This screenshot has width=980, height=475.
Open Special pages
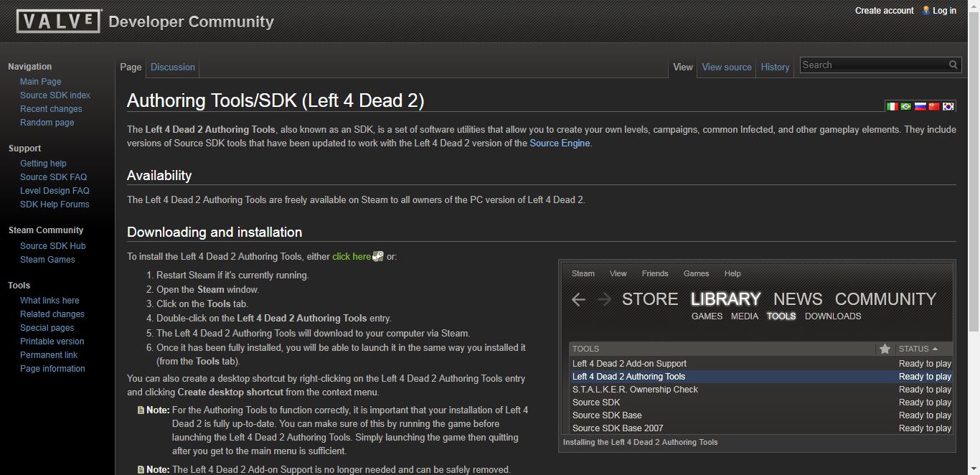click(47, 328)
